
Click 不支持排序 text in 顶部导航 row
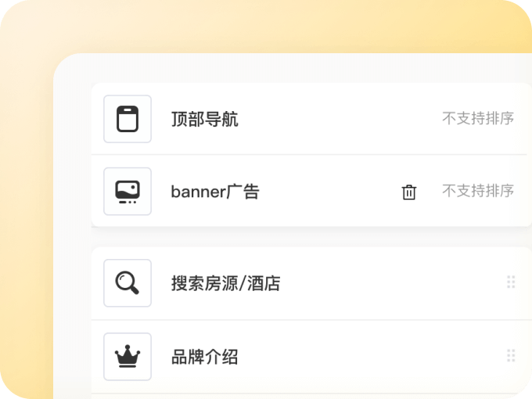click(477, 119)
